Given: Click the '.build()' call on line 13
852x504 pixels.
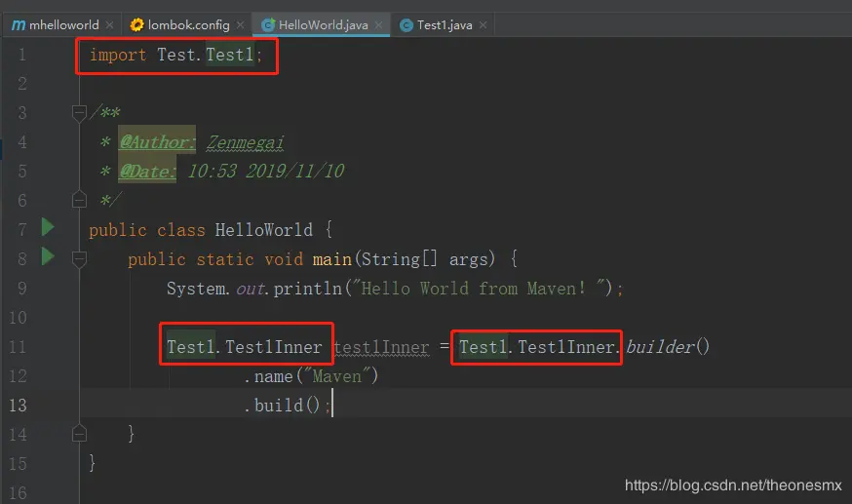Looking at the screenshot, I should pyautogui.click(x=282, y=406).
